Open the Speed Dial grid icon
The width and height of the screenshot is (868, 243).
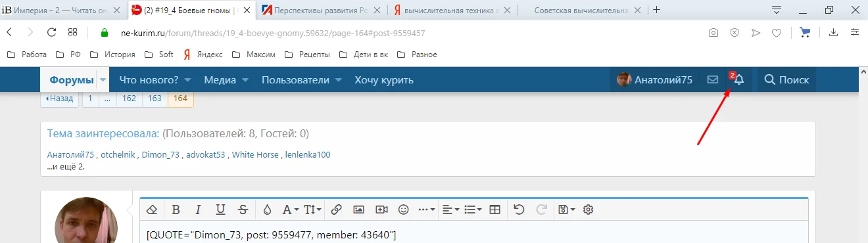coord(73,32)
